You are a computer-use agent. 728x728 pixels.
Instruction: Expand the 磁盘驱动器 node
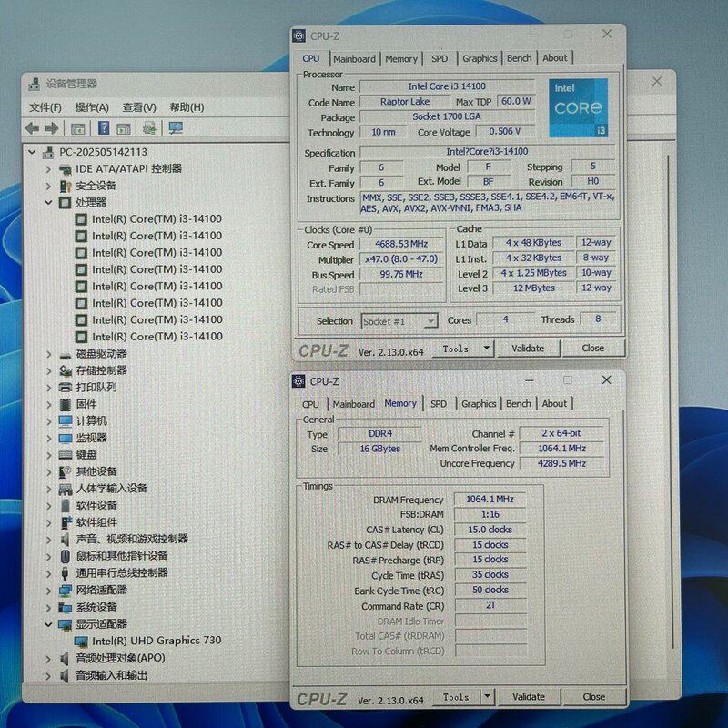click(x=48, y=354)
